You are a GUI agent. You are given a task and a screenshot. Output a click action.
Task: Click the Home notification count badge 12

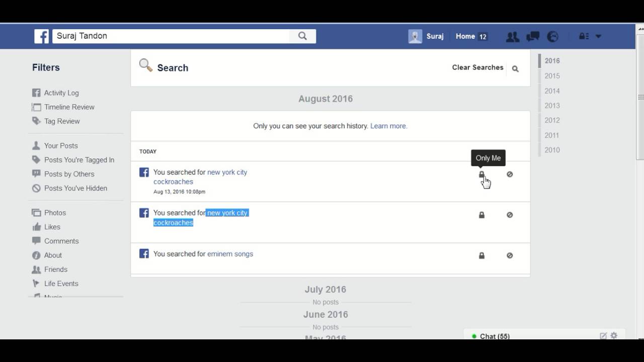point(482,37)
